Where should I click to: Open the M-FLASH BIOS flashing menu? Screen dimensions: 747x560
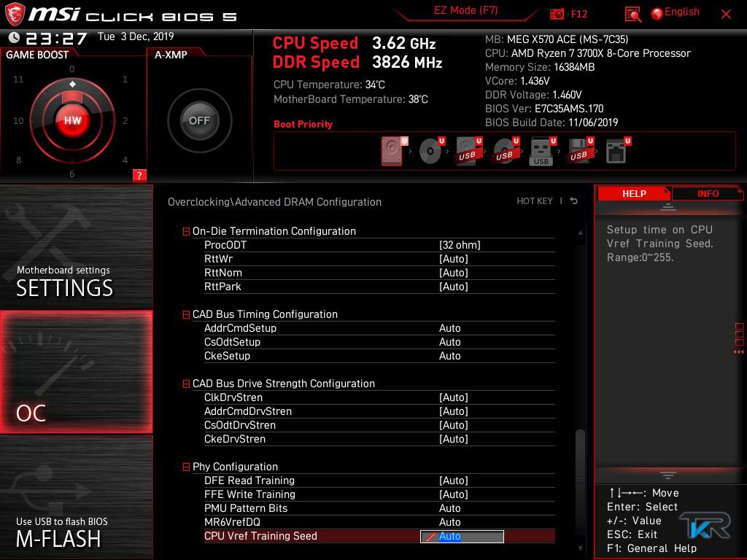click(76, 497)
